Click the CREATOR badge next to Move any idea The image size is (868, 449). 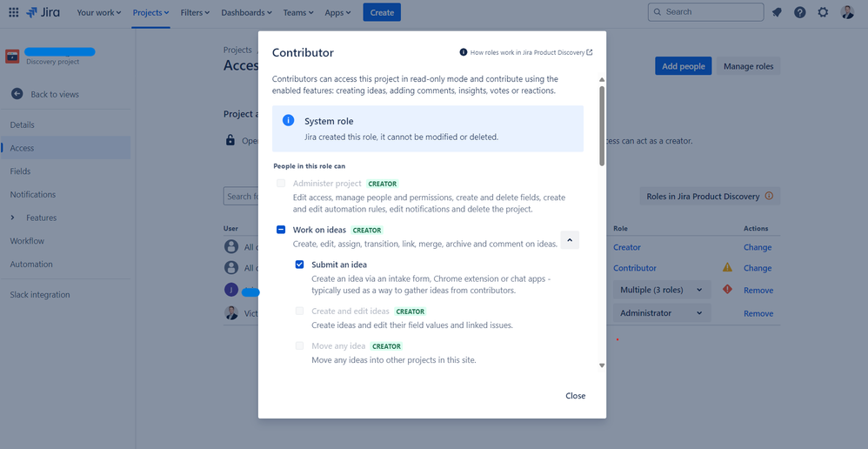[386, 346]
